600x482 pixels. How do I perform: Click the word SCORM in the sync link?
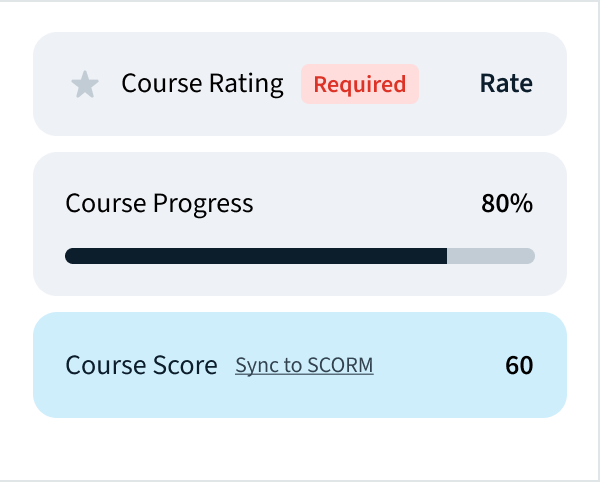340,366
